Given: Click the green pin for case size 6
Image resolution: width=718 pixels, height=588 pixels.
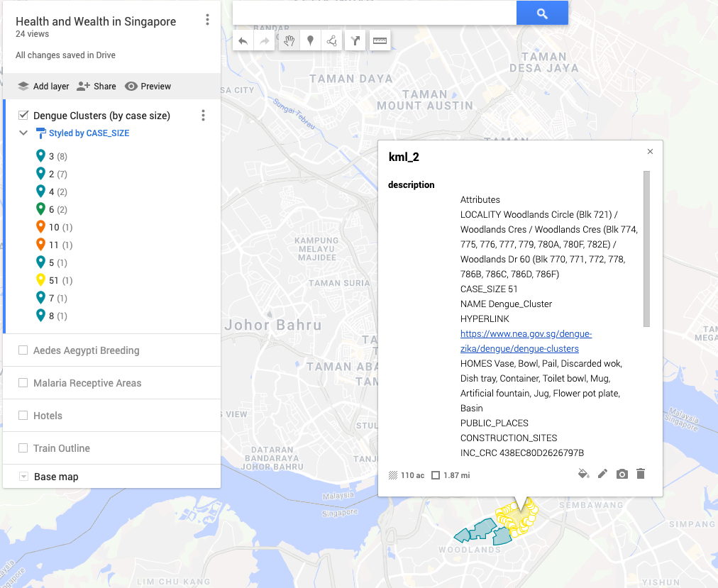Looking at the screenshot, I should click(x=40, y=209).
